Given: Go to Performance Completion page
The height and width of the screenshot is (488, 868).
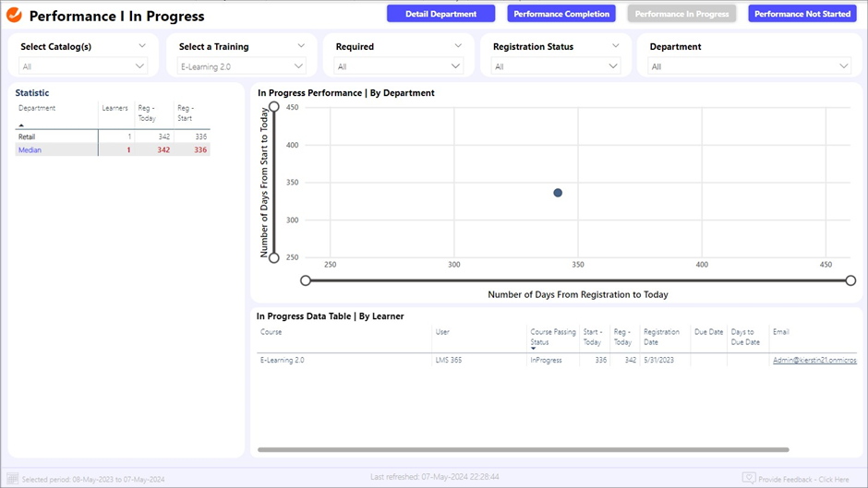Looking at the screenshot, I should click(561, 14).
